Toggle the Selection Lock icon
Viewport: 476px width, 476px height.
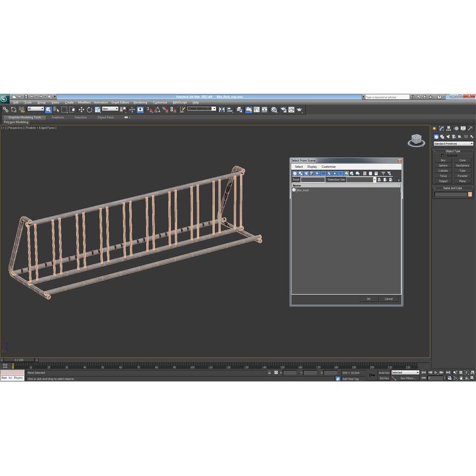[x=269, y=373]
